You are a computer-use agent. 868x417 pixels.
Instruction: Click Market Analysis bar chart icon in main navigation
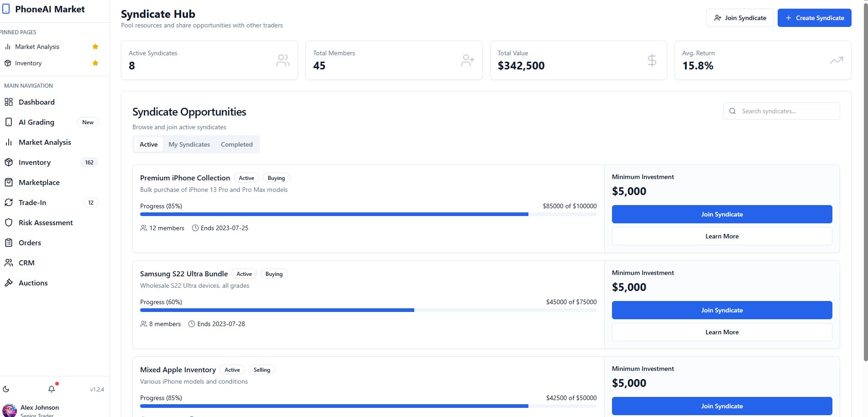9,142
